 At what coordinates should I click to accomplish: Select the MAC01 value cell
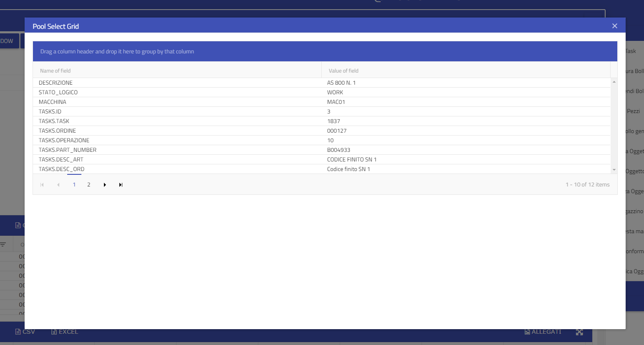[466, 102]
